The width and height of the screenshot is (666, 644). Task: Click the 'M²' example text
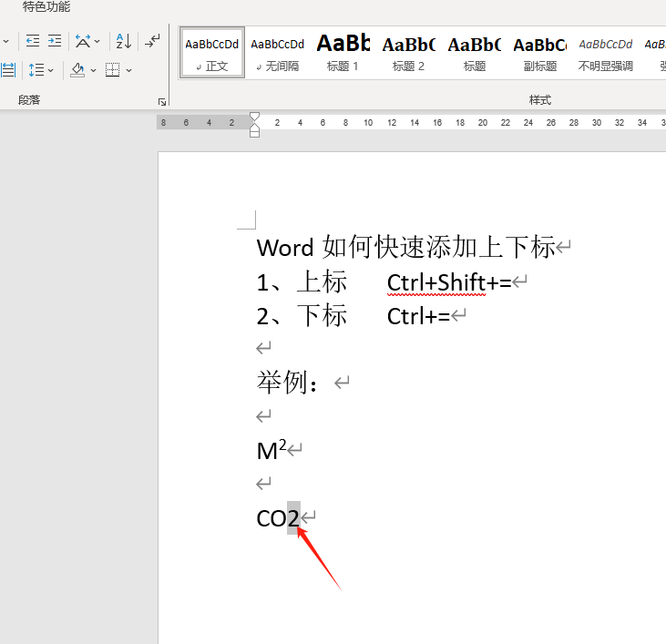[272, 450]
